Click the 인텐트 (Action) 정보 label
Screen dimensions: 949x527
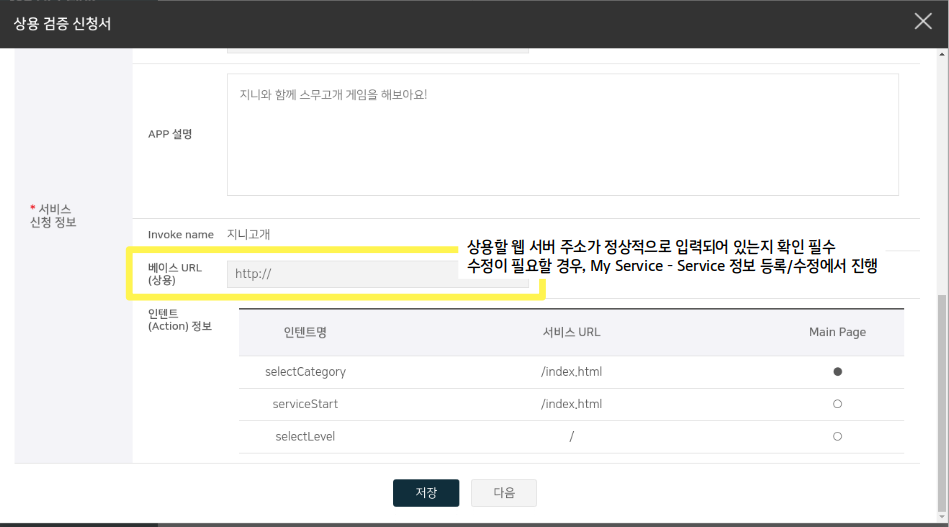point(180,319)
